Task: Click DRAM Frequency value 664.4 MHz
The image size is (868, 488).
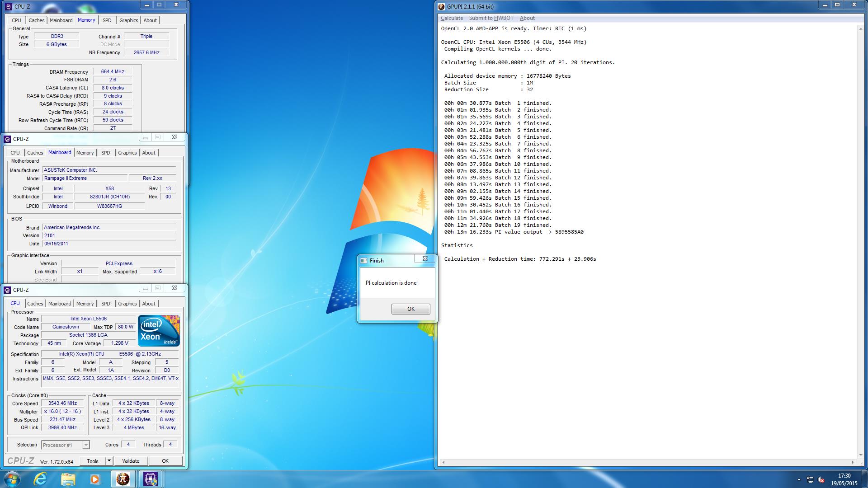Action: pos(113,72)
